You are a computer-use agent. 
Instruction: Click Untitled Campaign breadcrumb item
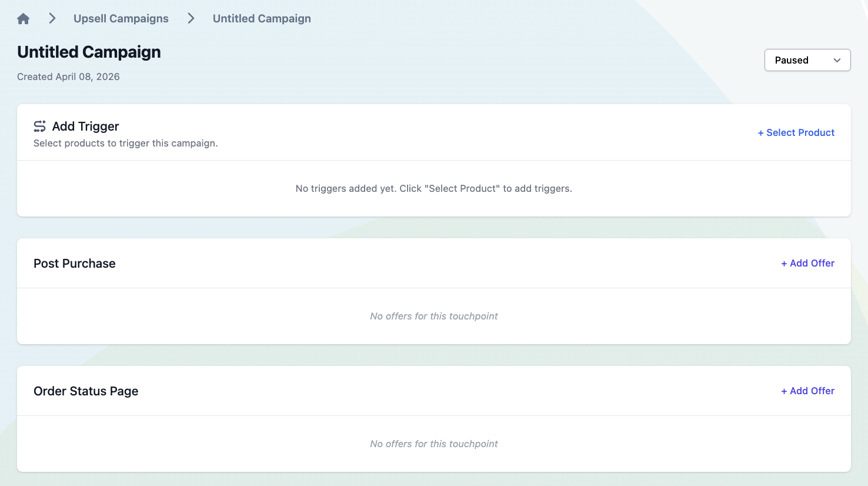pos(262,19)
